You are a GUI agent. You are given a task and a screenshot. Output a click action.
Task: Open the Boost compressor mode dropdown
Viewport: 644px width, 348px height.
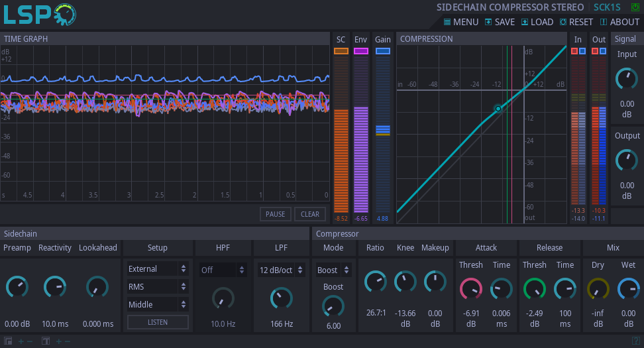(333, 270)
